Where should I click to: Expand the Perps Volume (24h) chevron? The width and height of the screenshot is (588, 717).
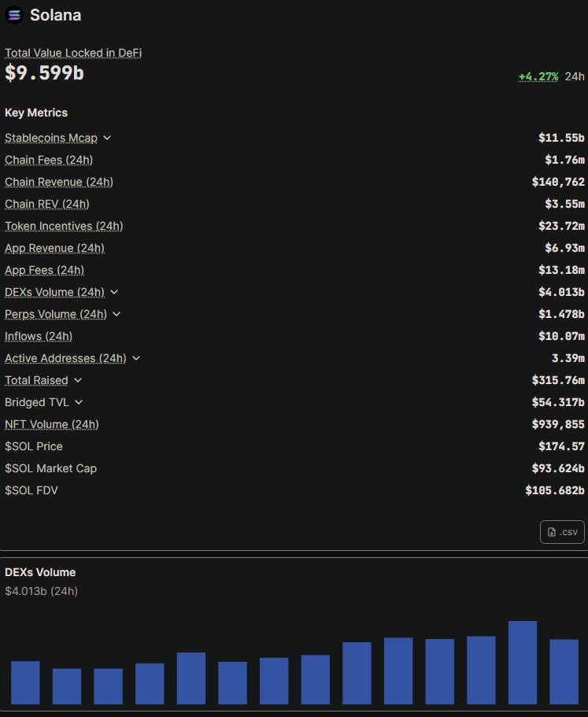pyautogui.click(x=116, y=314)
